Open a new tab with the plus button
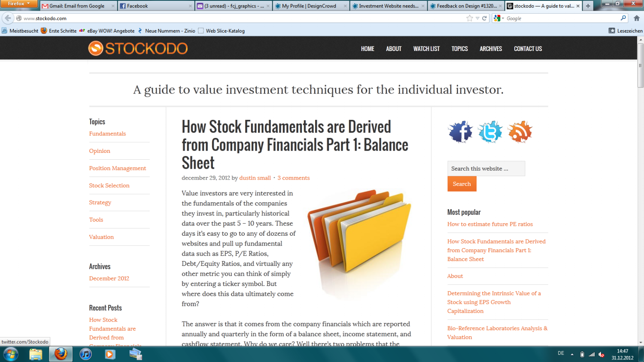 coord(588,6)
